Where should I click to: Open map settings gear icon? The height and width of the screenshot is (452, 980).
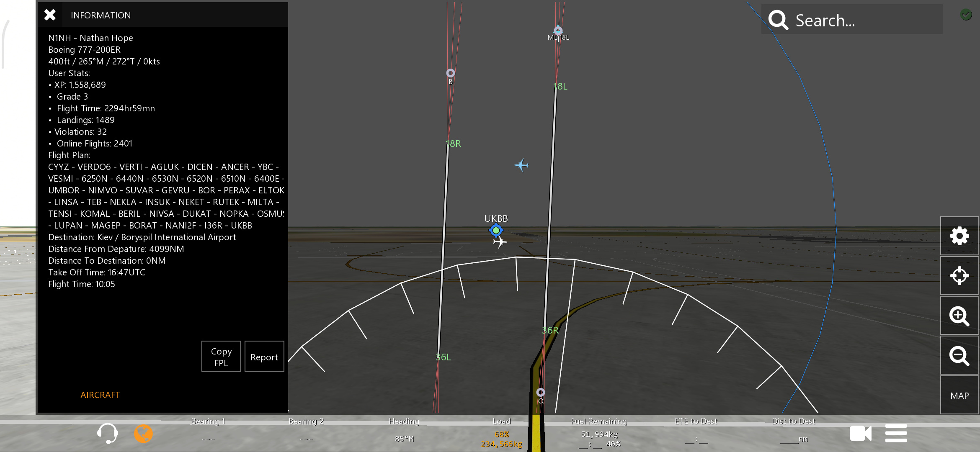coord(959,236)
